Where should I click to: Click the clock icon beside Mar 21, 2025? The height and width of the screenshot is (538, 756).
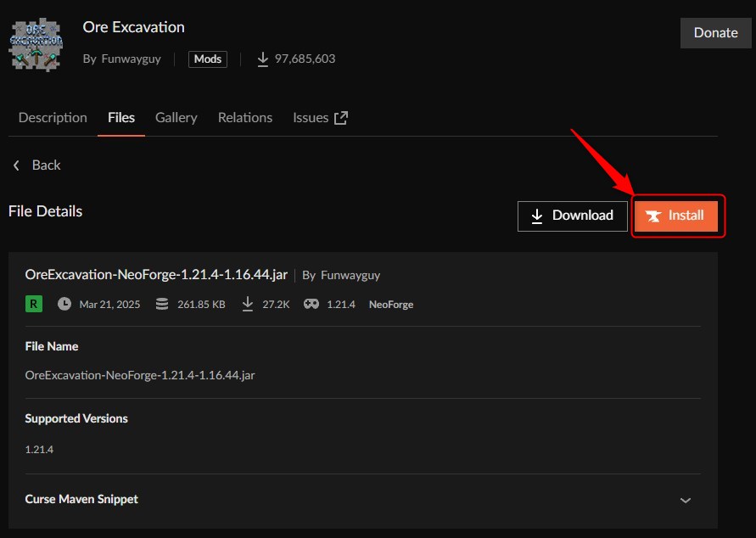point(64,304)
